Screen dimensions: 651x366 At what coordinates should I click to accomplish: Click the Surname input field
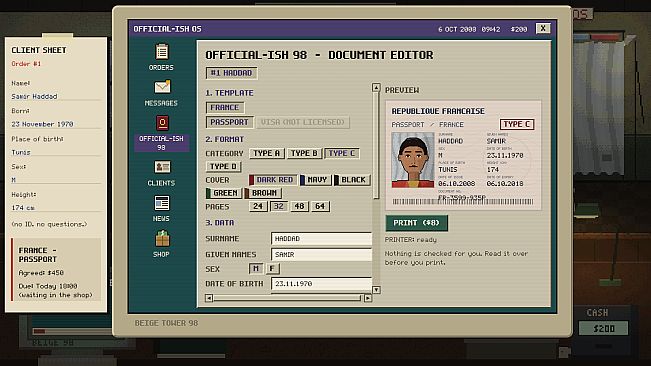(321, 239)
